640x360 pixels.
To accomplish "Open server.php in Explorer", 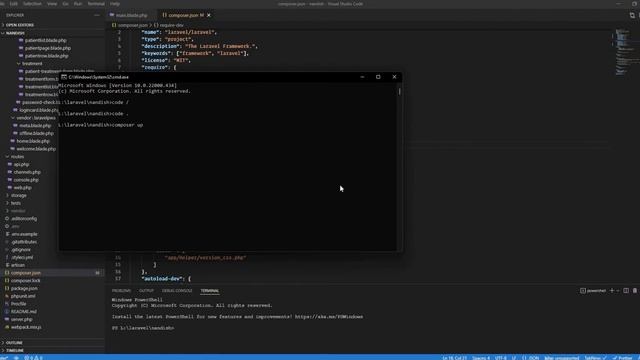I will click(21, 320).
